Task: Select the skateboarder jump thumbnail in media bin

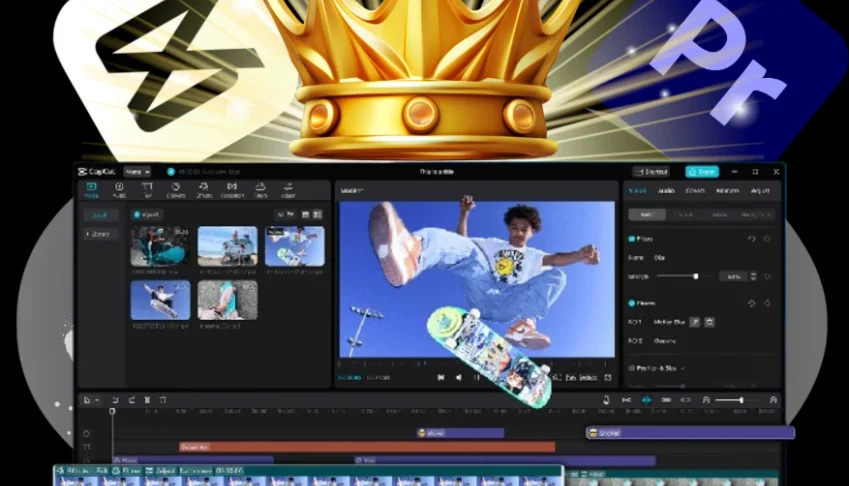Action: coord(160,300)
